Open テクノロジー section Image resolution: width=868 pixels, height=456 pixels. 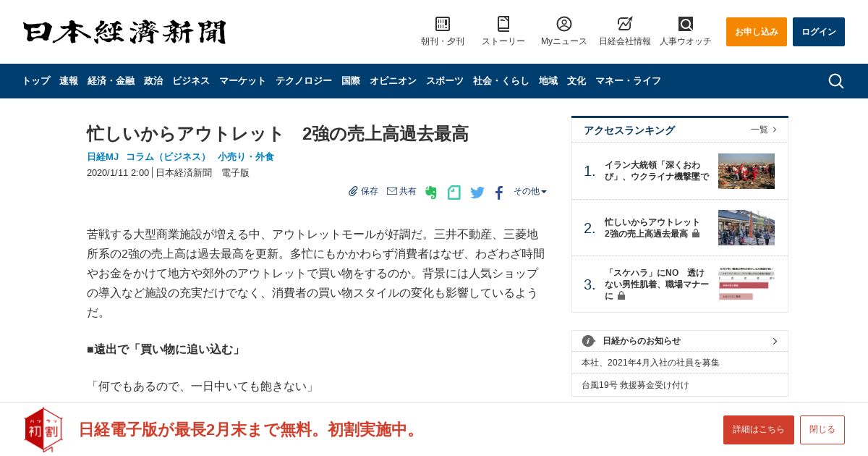coord(304,81)
